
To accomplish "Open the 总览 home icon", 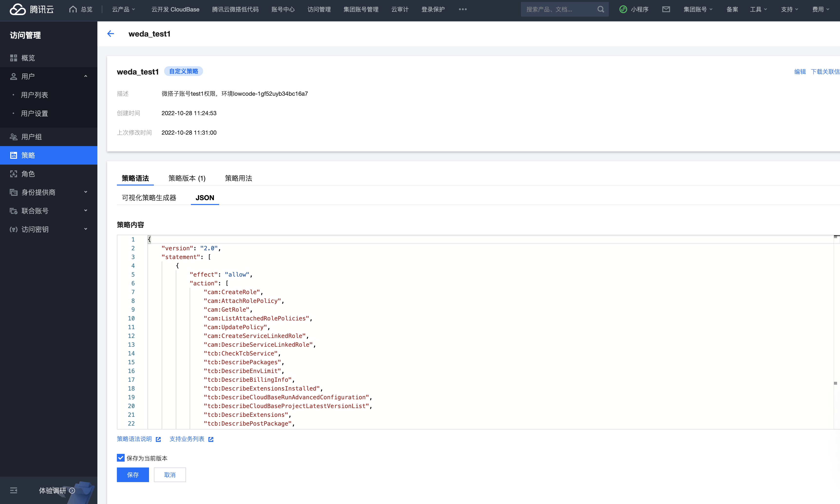I will pyautogui.click(x=73, y=9).
